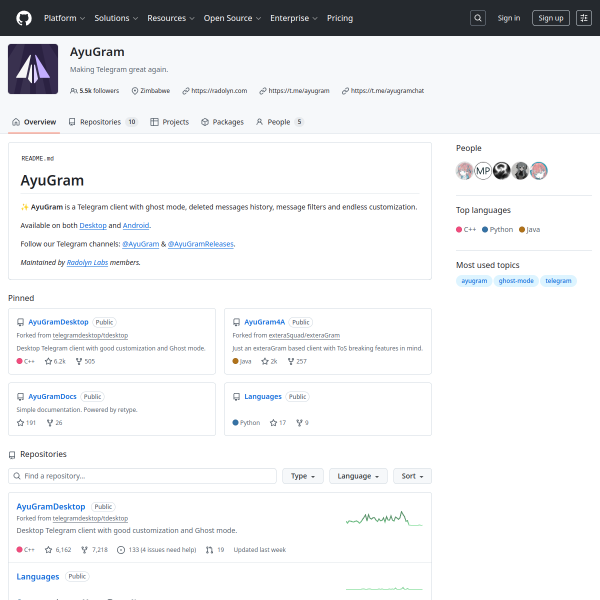Open the @AyuGram channel link
The image size is (600, 600).
click(140, 244)
